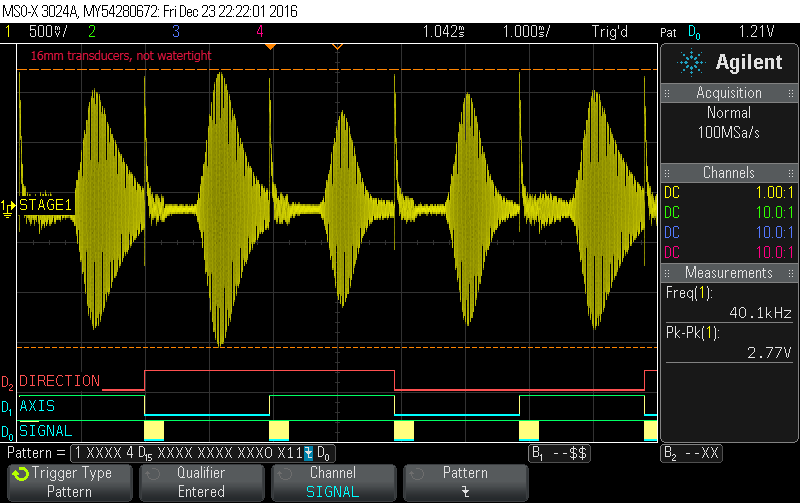This screenshot has width=800, height=503.
Task: Open the Qualifier Entered softkey menu
Action: pyautogui.click(x=201, y=482)
